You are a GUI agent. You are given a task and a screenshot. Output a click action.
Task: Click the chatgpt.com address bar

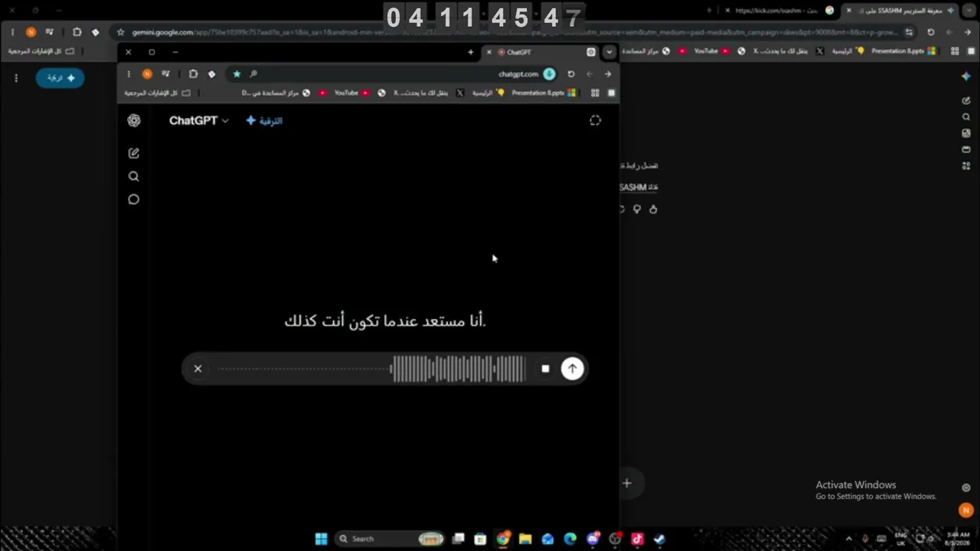[x=390, y=74]
